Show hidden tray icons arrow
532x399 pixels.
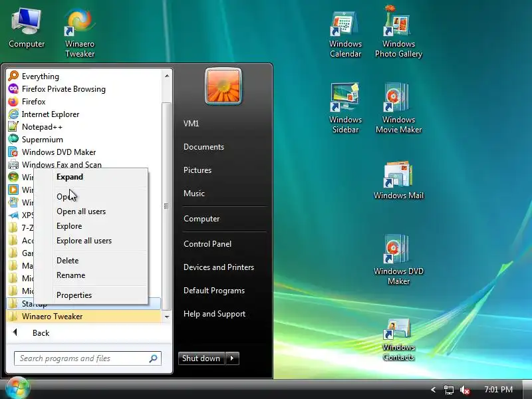pyautogui.click(x=434, y=390)
